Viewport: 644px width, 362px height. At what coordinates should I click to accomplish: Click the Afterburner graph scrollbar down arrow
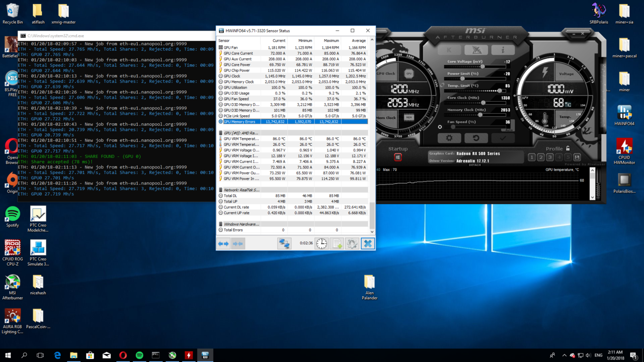pyautogui.click(x=592, y=197)
